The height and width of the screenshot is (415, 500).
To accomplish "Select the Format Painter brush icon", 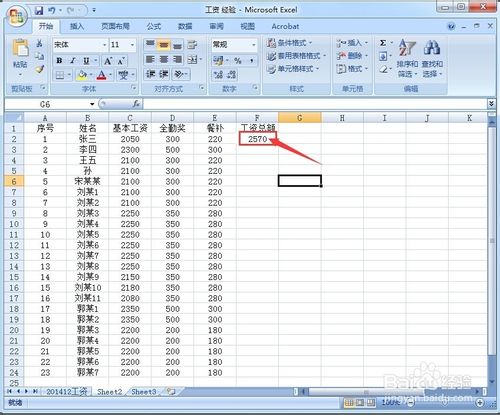I will coord(40,69).
